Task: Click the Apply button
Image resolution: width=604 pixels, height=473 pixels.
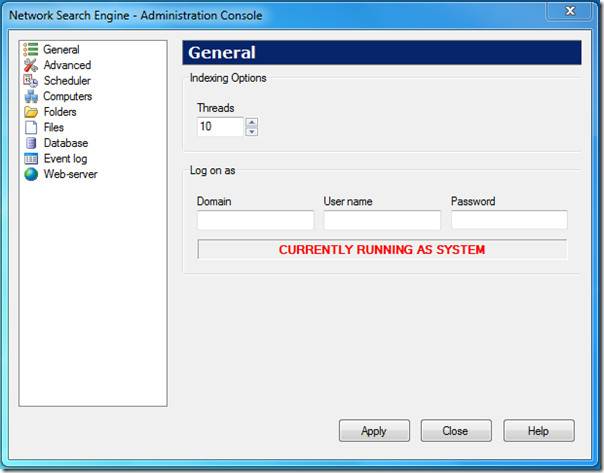Action: [374, 431]
